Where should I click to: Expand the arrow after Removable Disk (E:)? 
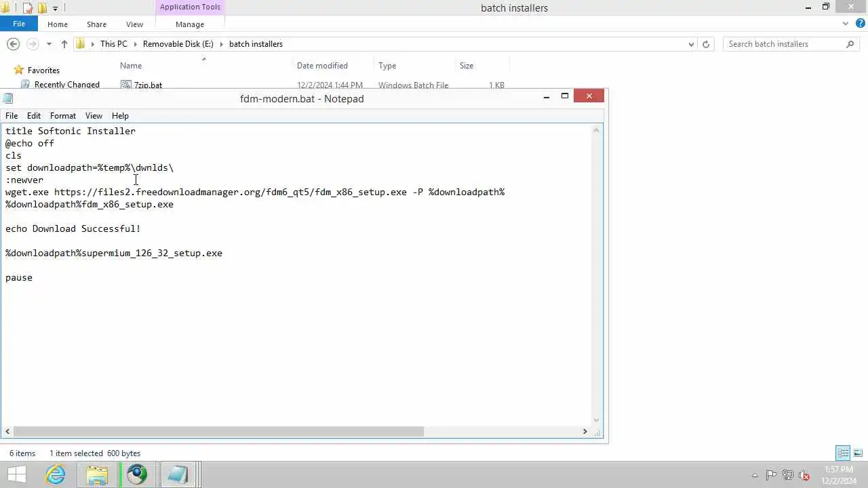pos(221,44)
